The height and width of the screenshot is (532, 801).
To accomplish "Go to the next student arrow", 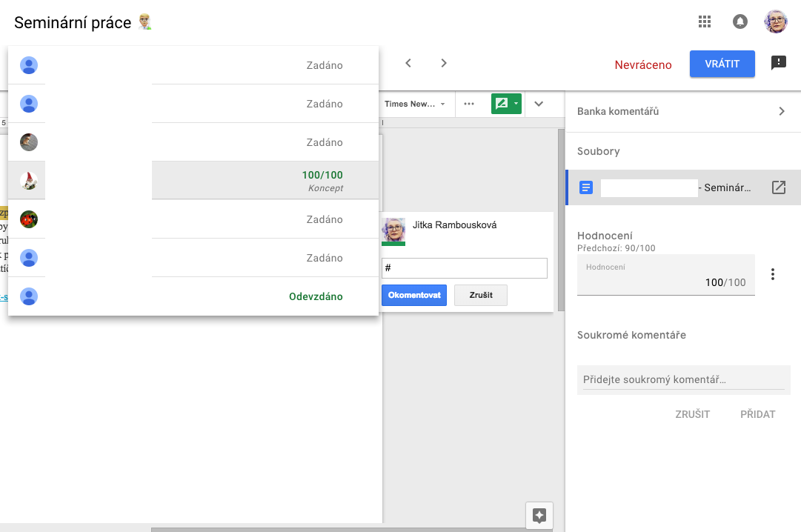I will click(443, 63).
